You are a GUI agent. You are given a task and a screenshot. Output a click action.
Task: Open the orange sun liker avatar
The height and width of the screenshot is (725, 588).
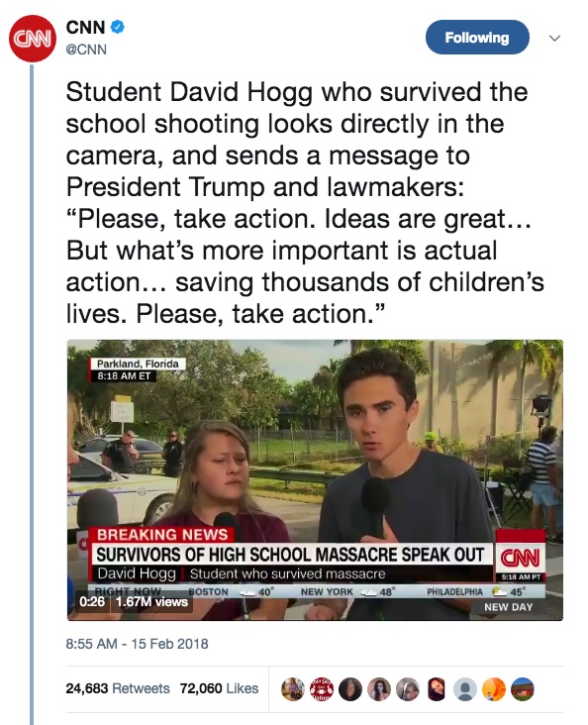[x=494, y=689]
